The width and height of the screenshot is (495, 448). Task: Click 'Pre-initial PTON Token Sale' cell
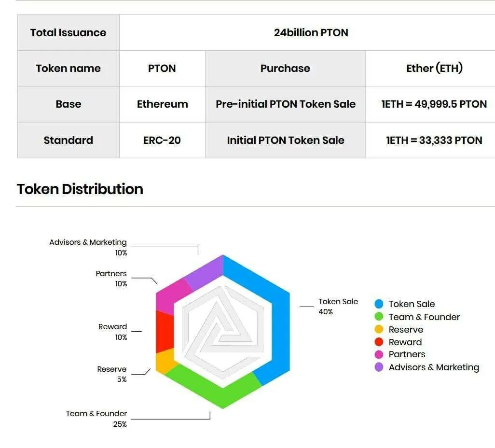[286, 104]
